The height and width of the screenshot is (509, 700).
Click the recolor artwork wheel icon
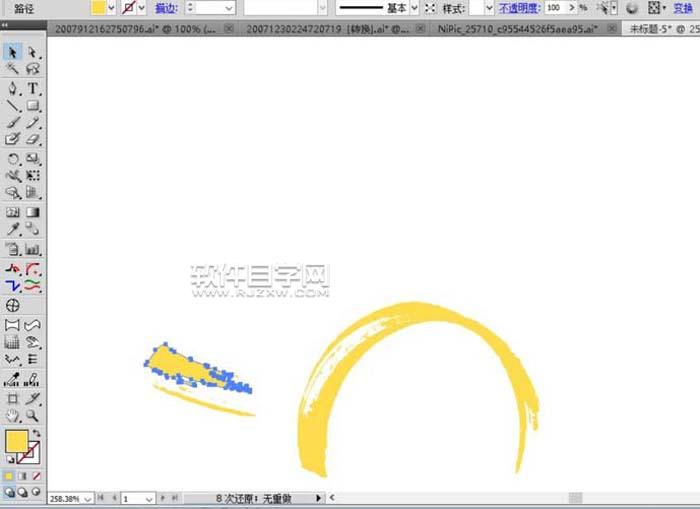click(631, 8)
